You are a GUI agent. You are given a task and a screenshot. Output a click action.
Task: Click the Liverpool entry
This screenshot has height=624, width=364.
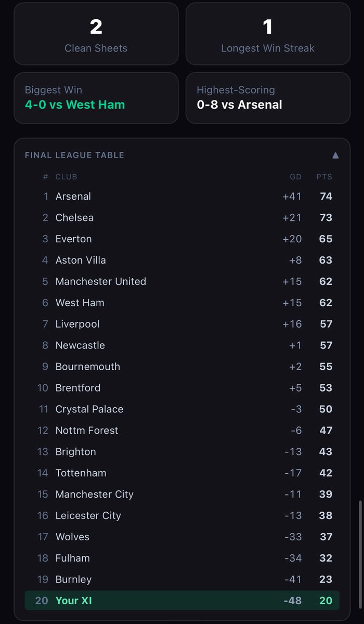pos(182,324)
